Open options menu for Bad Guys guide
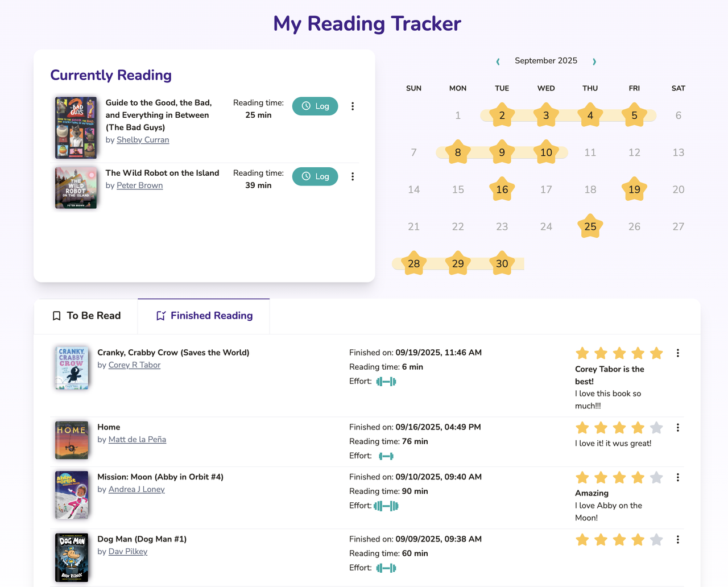 353,106
